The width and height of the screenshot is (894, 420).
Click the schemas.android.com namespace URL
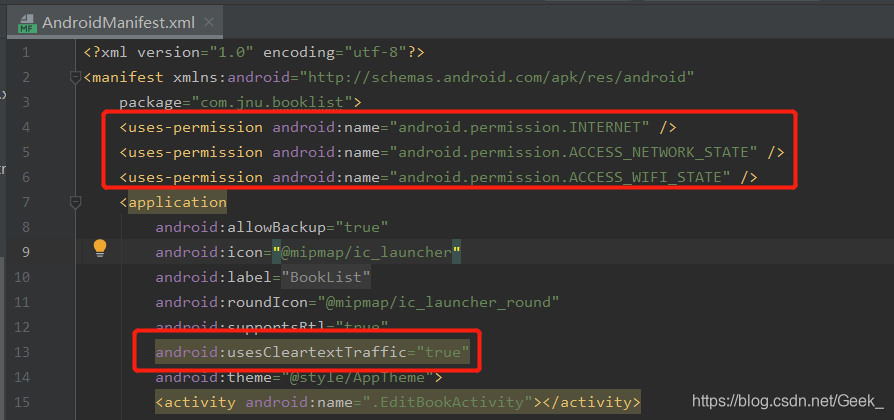tap(496, 77)
